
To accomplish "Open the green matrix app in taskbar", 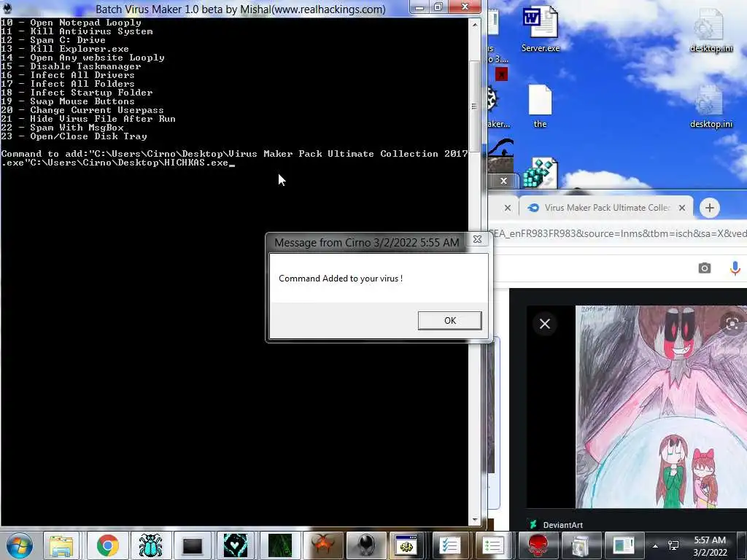I will [x=279, y=545].
